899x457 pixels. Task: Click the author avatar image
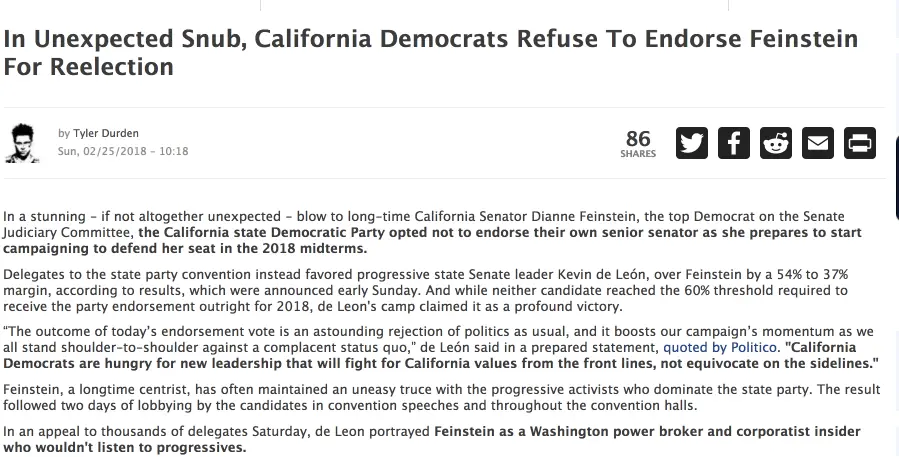point(23,143)
